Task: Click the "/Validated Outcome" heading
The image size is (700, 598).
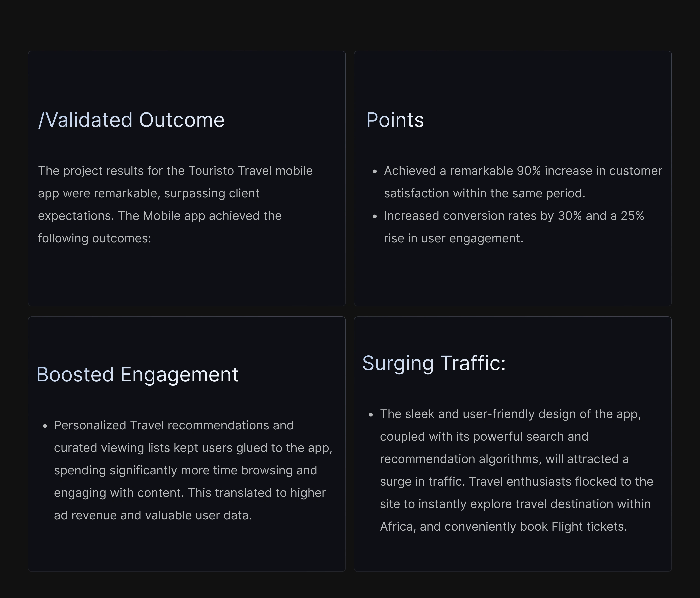Action: tap(131, 120)
